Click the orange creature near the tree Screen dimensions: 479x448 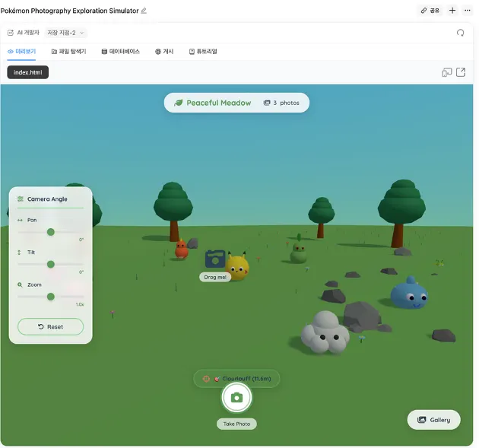[x=181, y=249]
